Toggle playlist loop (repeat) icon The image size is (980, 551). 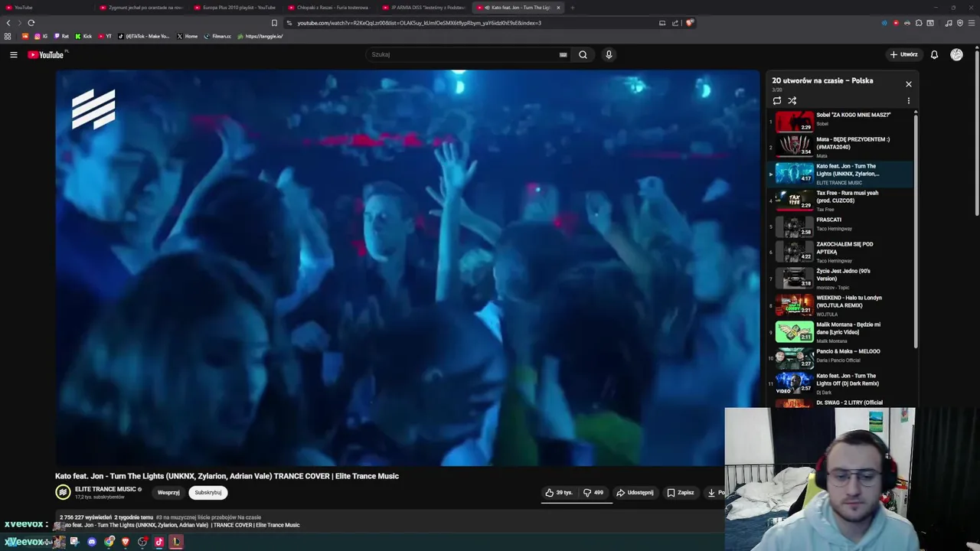point(777,100)
